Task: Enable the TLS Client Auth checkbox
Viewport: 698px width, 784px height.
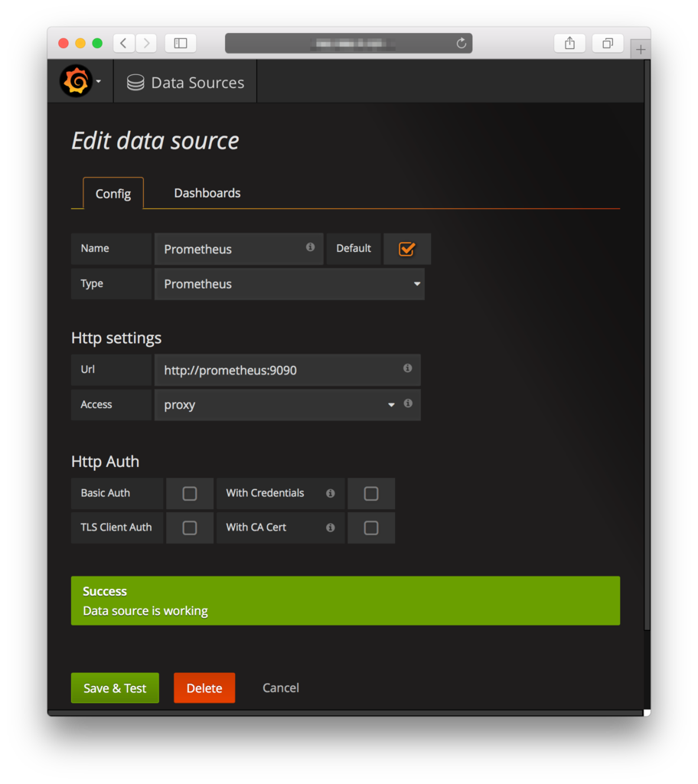Action: click(190, 528)
